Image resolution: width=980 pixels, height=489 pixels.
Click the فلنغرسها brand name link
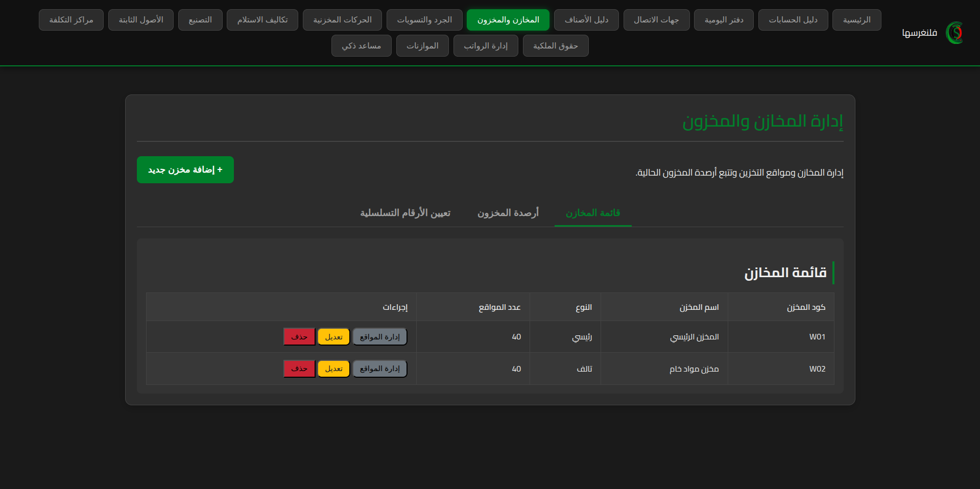point(919,33)
